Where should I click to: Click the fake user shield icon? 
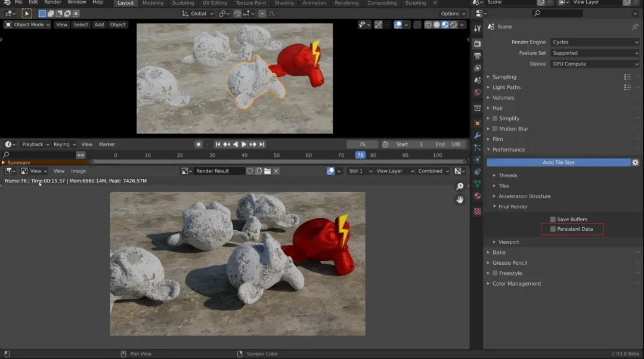(x=250, y=171)
